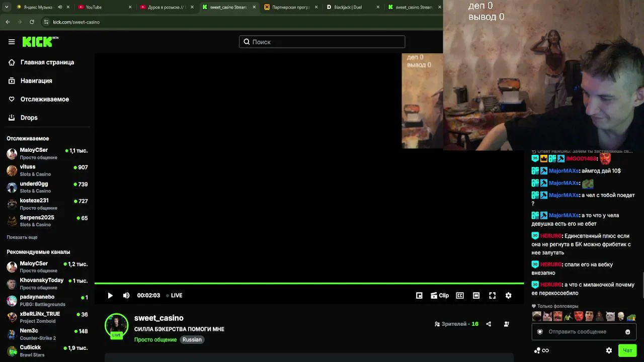Open recommended channel KhovanskyToday
Viewport: 644px width, 362px height.
47,284
